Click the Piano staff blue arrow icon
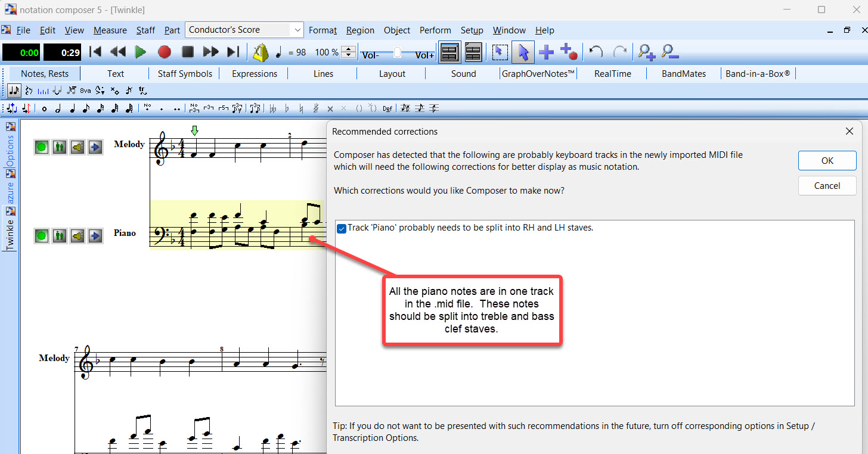 [95, 236]
